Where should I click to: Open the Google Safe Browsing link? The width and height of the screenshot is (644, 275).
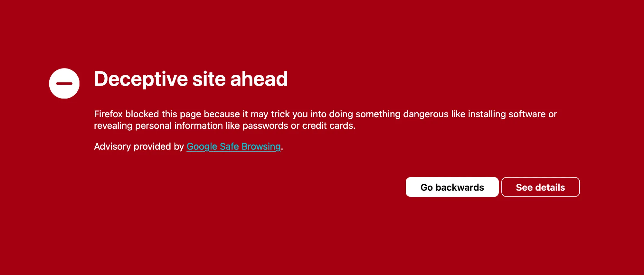pyautogui.click(x=233, y=147)
